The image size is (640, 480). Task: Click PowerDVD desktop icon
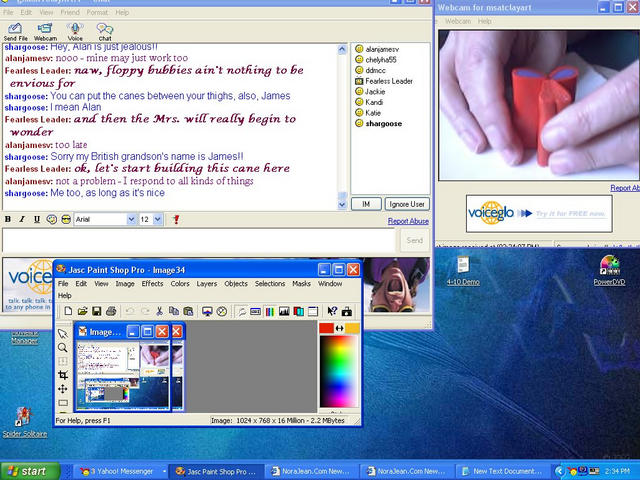[x=609, y=270]
